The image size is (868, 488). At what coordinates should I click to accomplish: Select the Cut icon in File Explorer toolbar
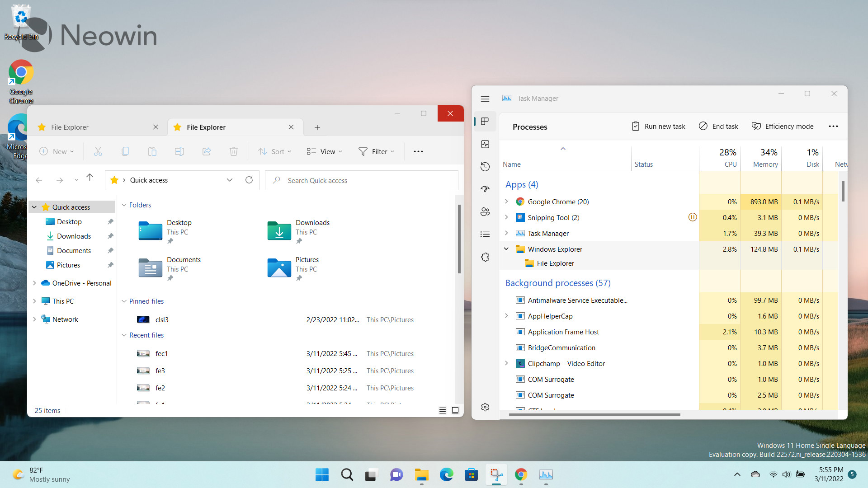click(98, 151)
